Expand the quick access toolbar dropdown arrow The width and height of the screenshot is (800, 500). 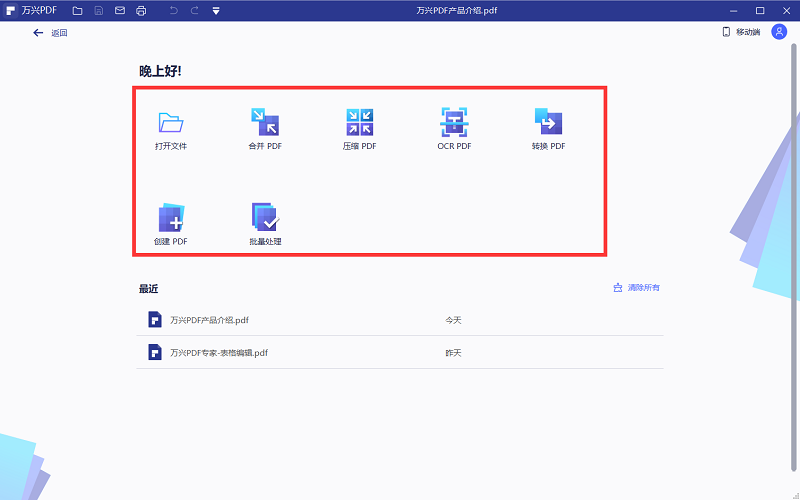tap(216, 11)
